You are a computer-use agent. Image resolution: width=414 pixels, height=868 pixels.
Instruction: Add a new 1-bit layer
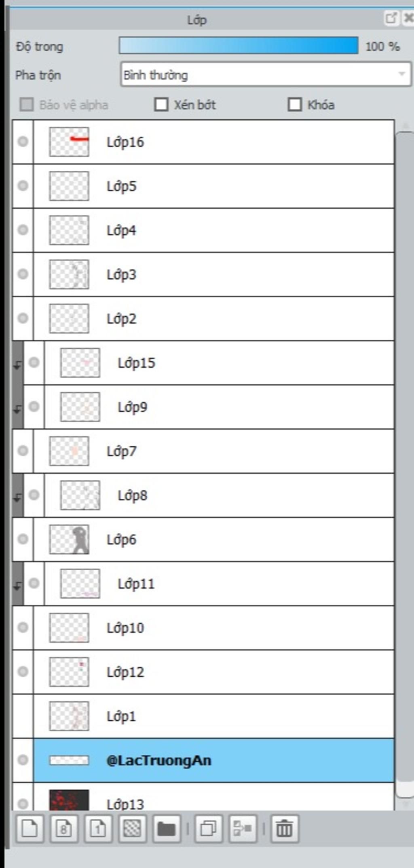(98, 828)
